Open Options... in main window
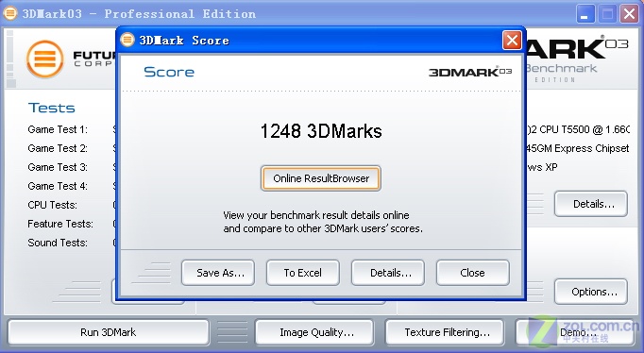The height and width of the screenshot is (353, 644). (591, 292)
